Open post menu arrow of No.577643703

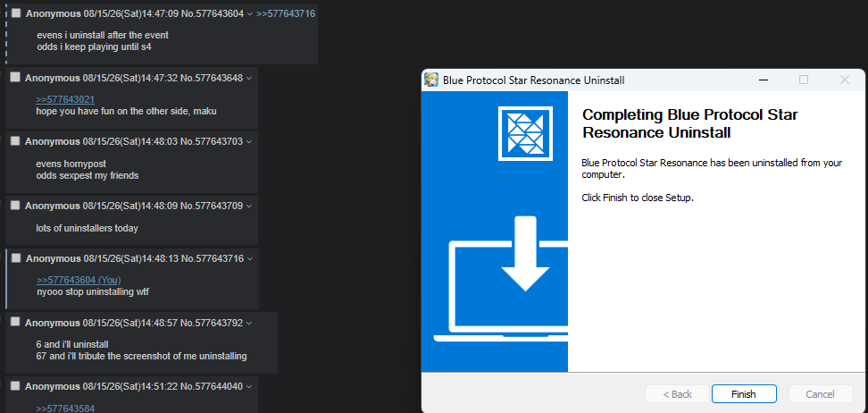[248, 142]
